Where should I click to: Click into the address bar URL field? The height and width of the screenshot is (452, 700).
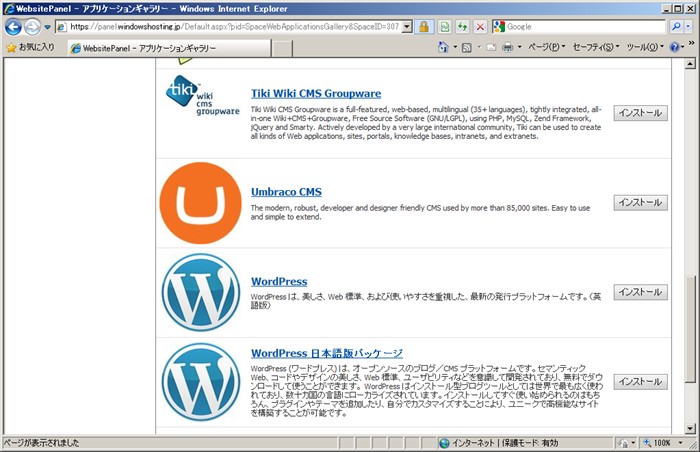[236, 27]
